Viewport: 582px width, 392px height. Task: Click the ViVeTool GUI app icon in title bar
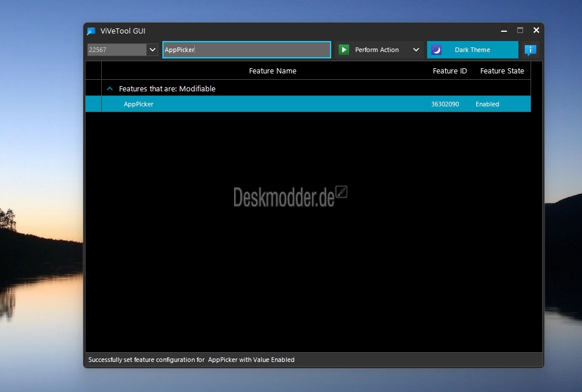pyautogui.click(x=91, y=31)
